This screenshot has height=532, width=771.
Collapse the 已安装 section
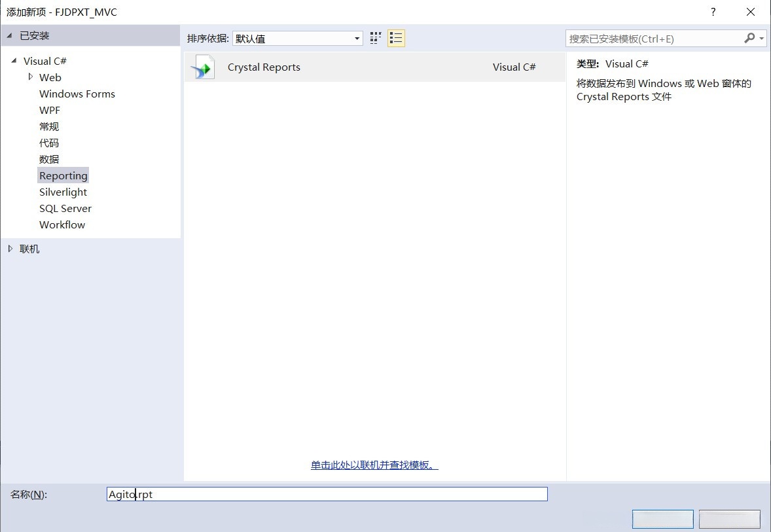point(9,35)
